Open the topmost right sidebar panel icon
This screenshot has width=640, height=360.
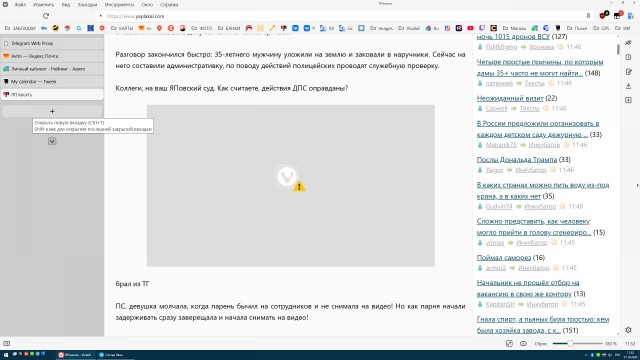629,43
